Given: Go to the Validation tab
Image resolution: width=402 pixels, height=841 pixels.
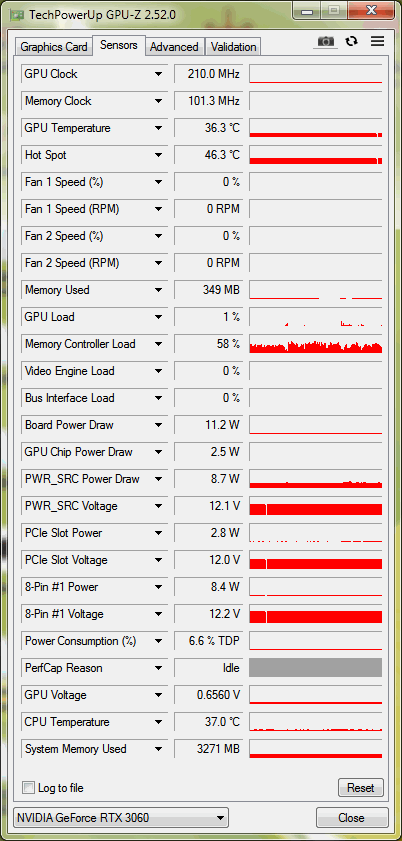Looking at the screenshot, I should [233, 47].
